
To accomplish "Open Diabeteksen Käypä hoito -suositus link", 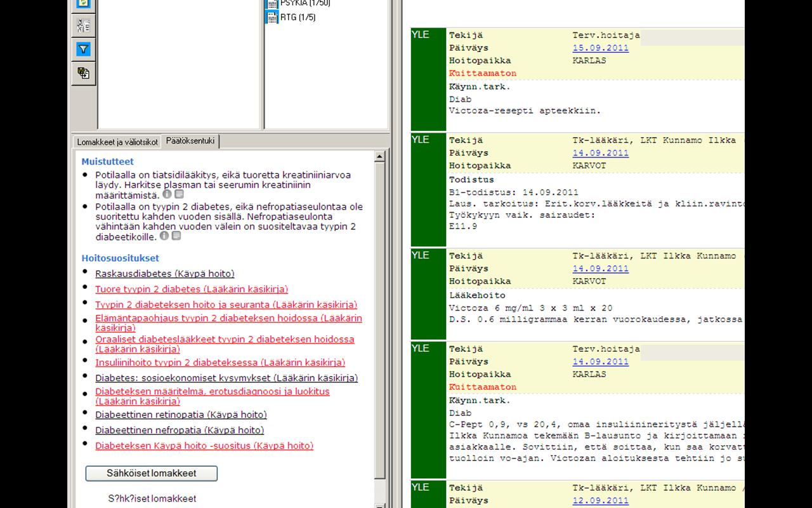I will coord(204,446).
